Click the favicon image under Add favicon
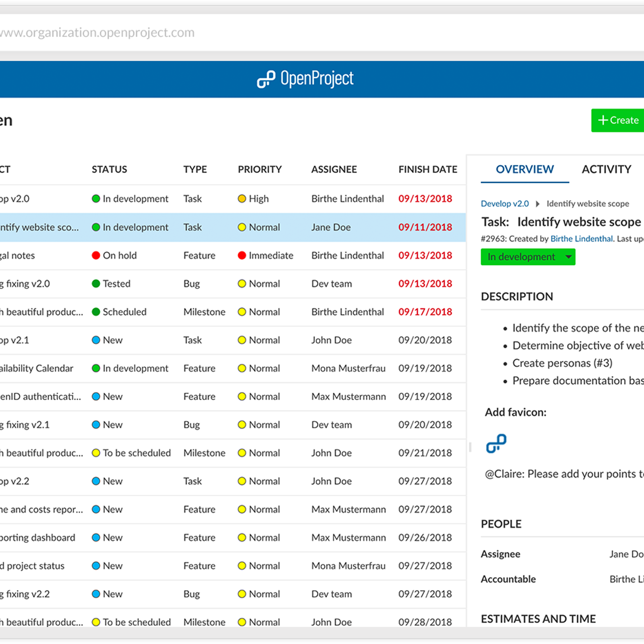This screenshot has height=644, width=644. [496, 444]
